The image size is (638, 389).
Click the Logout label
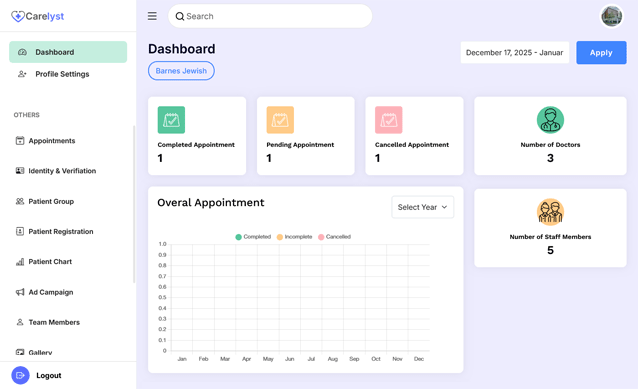(49, 376)
